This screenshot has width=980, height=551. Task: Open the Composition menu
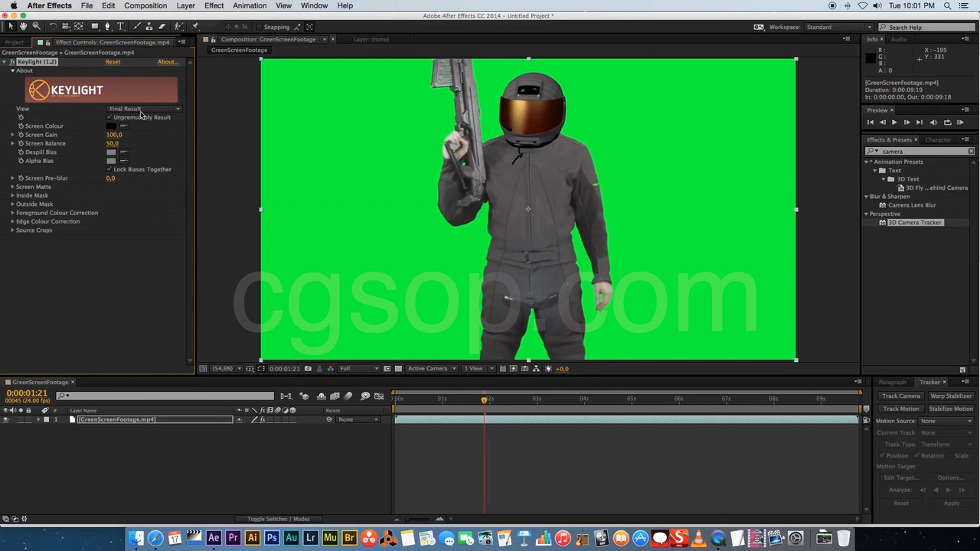tap(145, 5)
